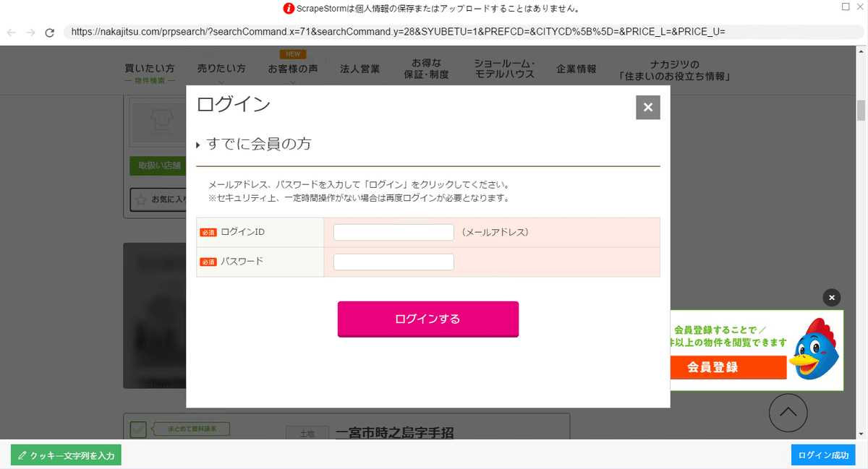
Task: Close the ScrapeStorm window
Action: 861,7
